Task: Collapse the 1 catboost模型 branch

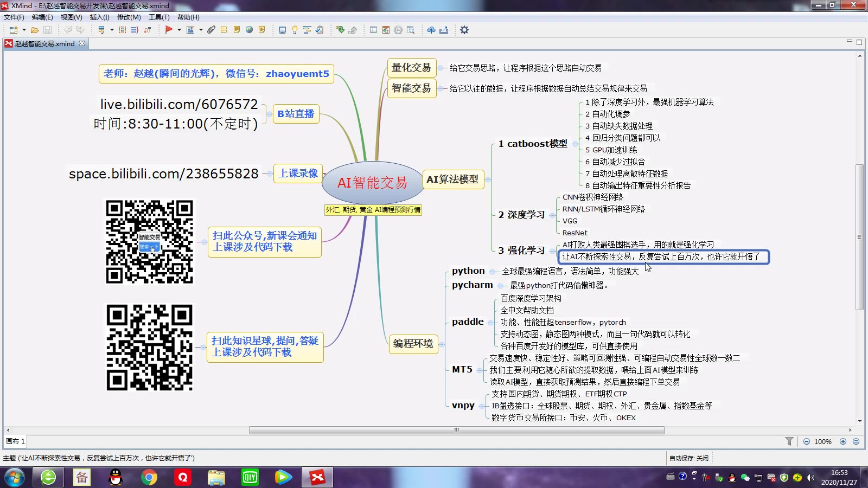Action: pos(575,144)
